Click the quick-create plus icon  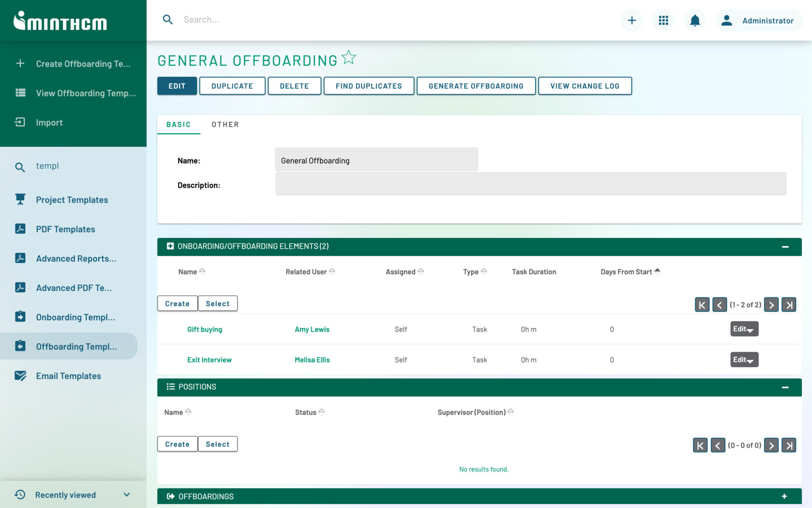point(631,20)
